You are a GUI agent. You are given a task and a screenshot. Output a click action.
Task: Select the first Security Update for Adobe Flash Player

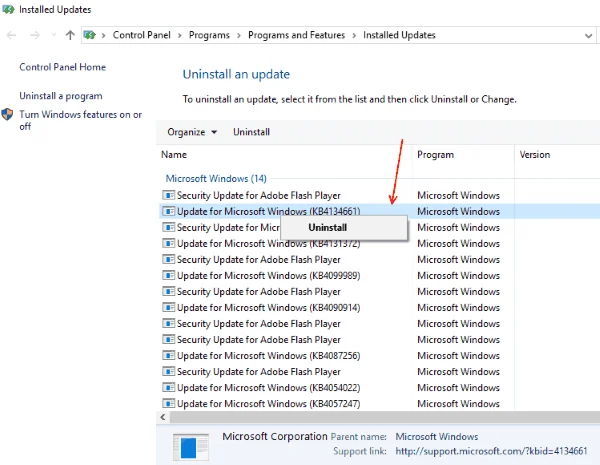pyautogui.click(x=258, y=196)
